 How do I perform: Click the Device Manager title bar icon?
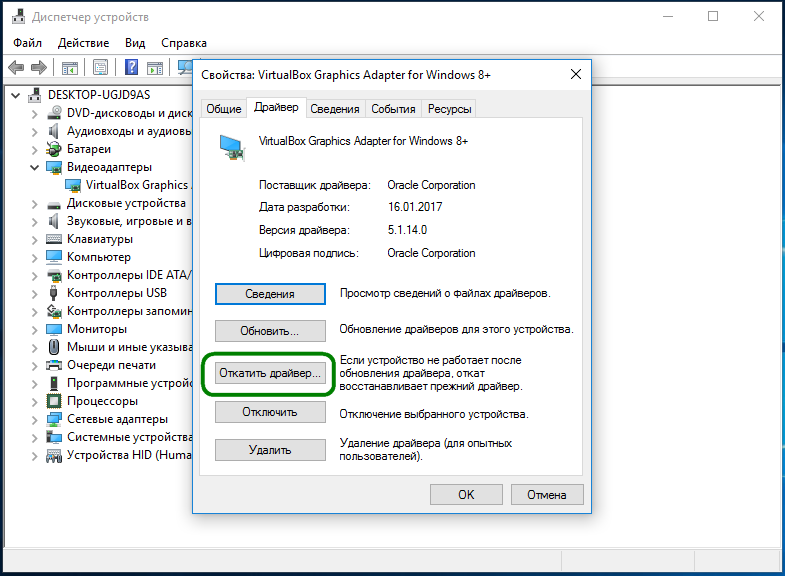click(x=19, y=17)
